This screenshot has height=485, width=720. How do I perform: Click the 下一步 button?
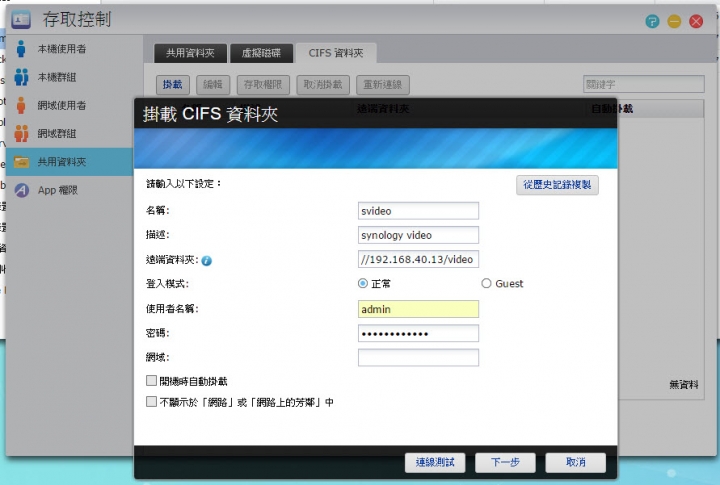[505, 462]
